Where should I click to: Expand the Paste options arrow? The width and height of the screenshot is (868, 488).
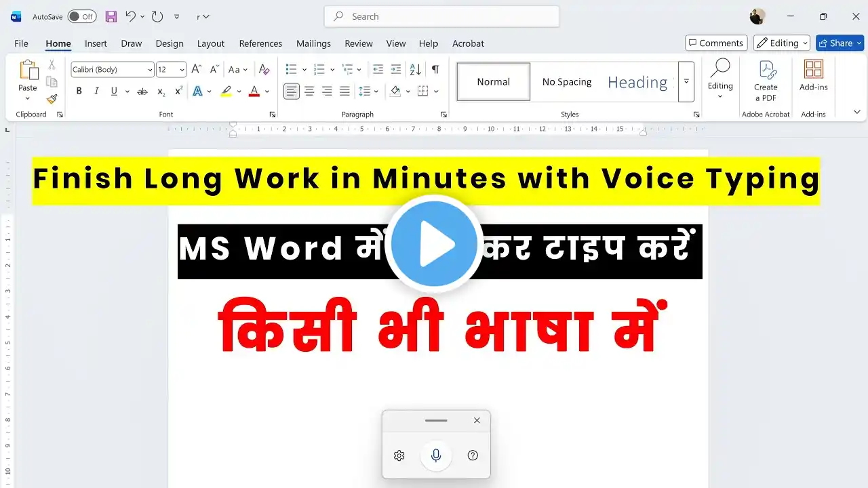click(28, 99)
